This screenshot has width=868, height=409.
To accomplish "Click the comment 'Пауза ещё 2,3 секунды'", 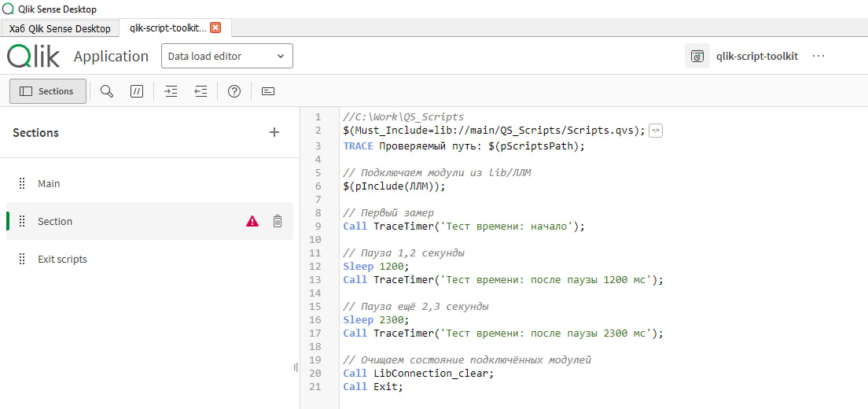I will pos(416,307).
